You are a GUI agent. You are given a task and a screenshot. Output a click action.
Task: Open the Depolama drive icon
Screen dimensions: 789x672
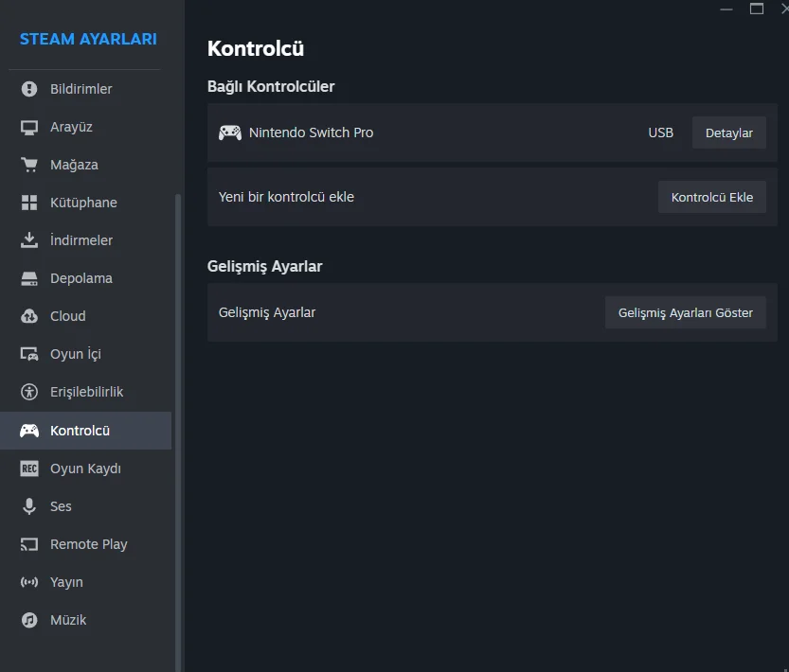pyautogui.click(x=29, y=278)
